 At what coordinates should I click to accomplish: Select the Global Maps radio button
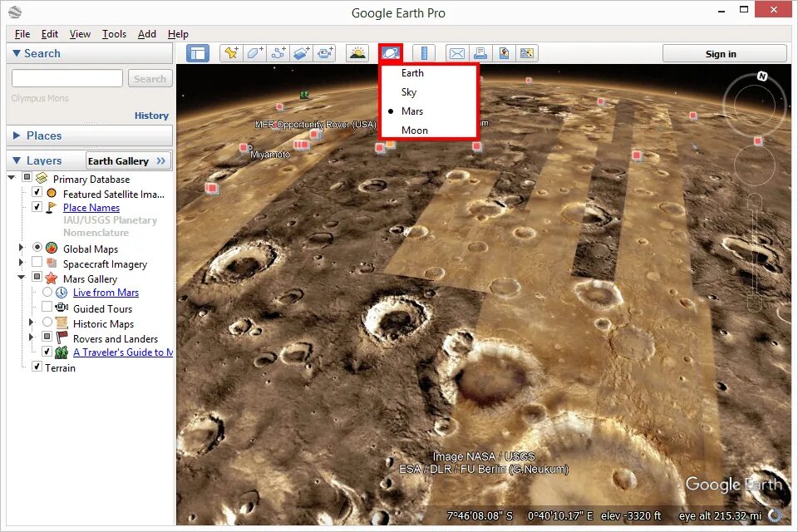point(37,247)
